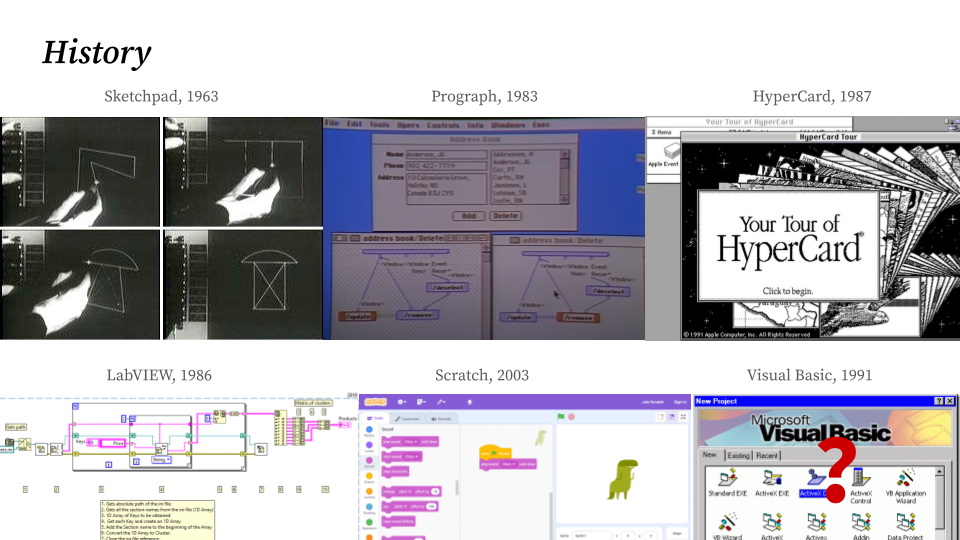Click the Phone field in Address Book
960x540 pixels.
[x=445, y=166]
